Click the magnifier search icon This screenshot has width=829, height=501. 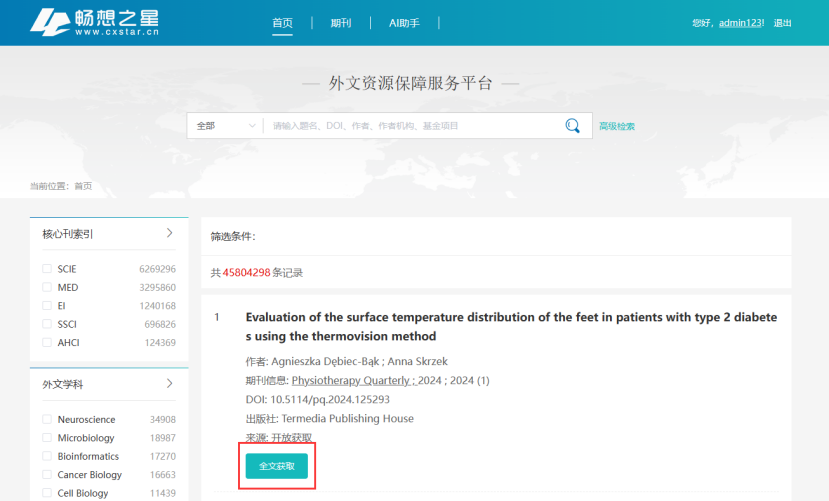[x=572, y=126]
